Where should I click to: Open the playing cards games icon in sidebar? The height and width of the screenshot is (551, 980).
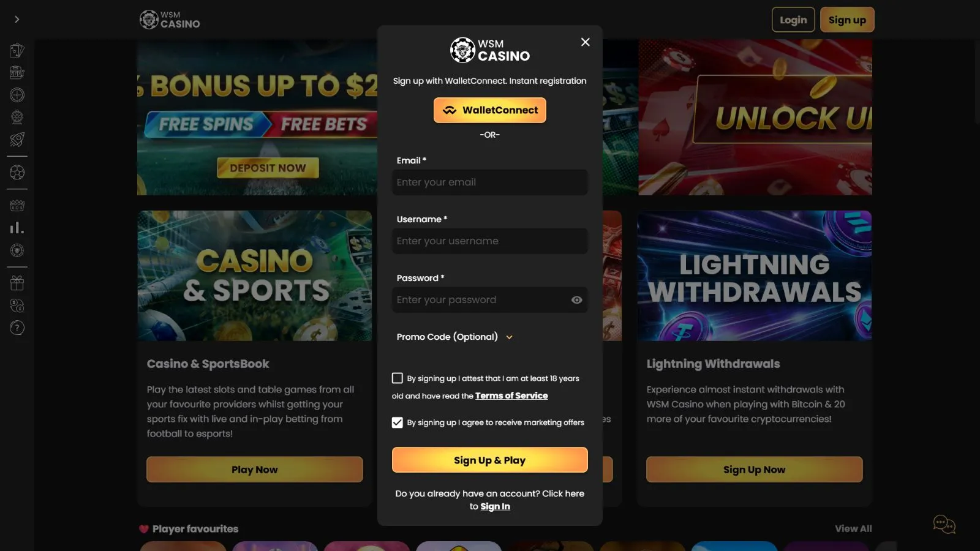(x=17, y=50)
